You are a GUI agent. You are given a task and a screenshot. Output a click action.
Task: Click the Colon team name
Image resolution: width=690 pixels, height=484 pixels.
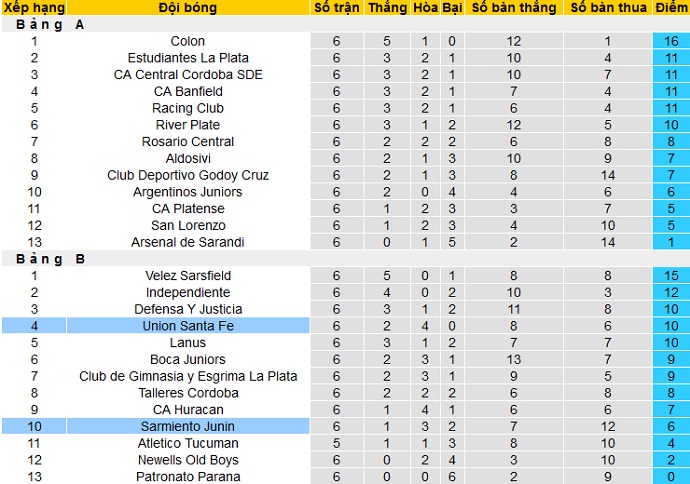point(188,41)
